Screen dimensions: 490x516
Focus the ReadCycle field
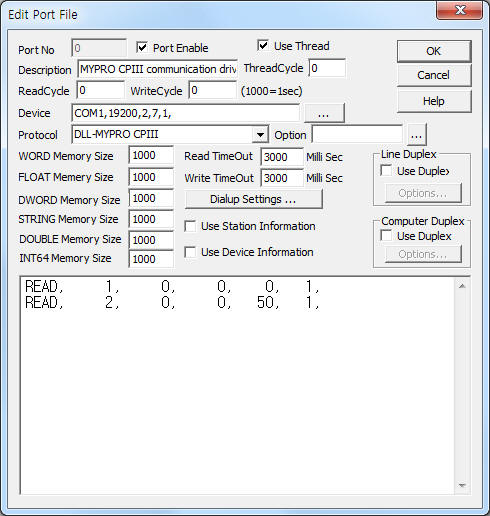(x=101, y=90)
